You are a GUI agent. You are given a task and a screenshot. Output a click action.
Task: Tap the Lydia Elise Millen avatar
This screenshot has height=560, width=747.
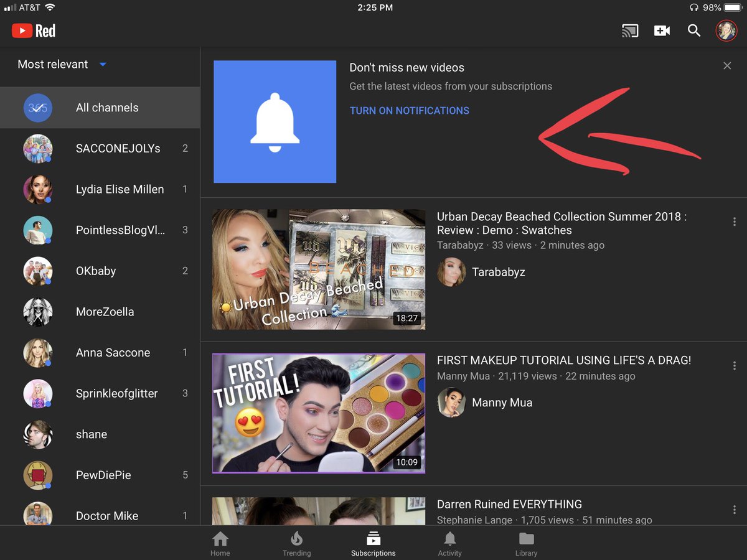click(37, 189)
